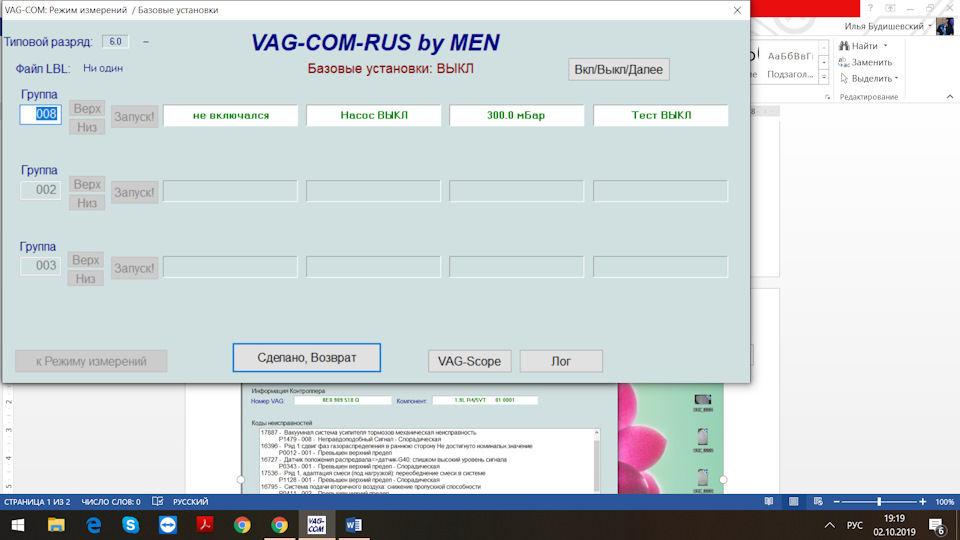Click the Word zoom slider handle

point(879,501)
